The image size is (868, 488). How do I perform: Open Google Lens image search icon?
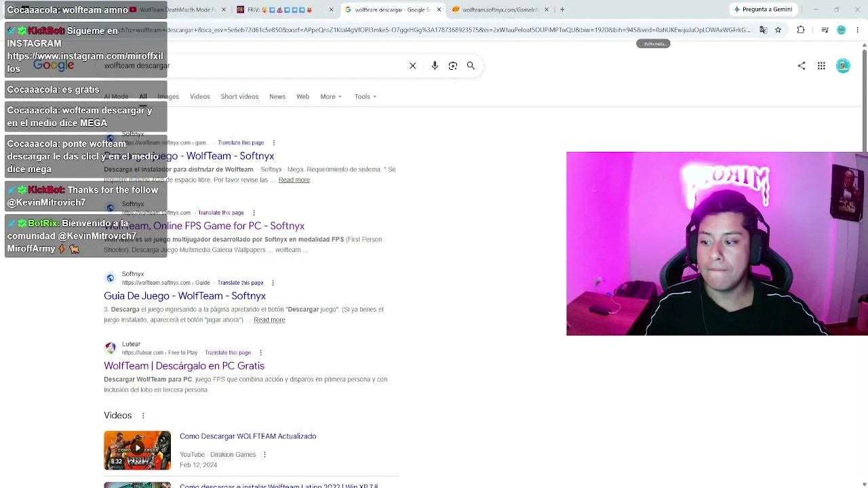453,66
